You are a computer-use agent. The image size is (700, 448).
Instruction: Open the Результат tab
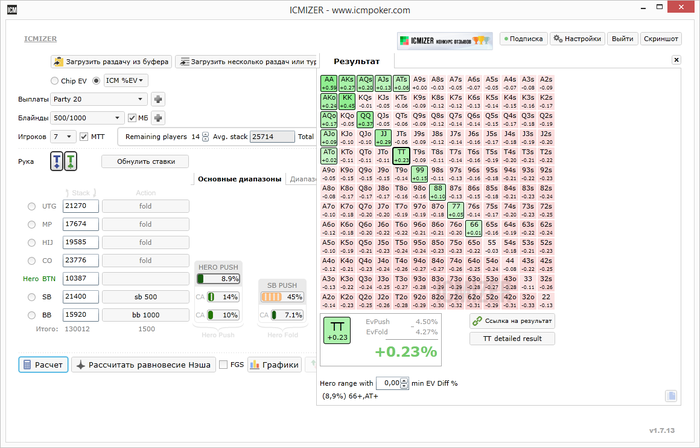click(x=356, y=62)
